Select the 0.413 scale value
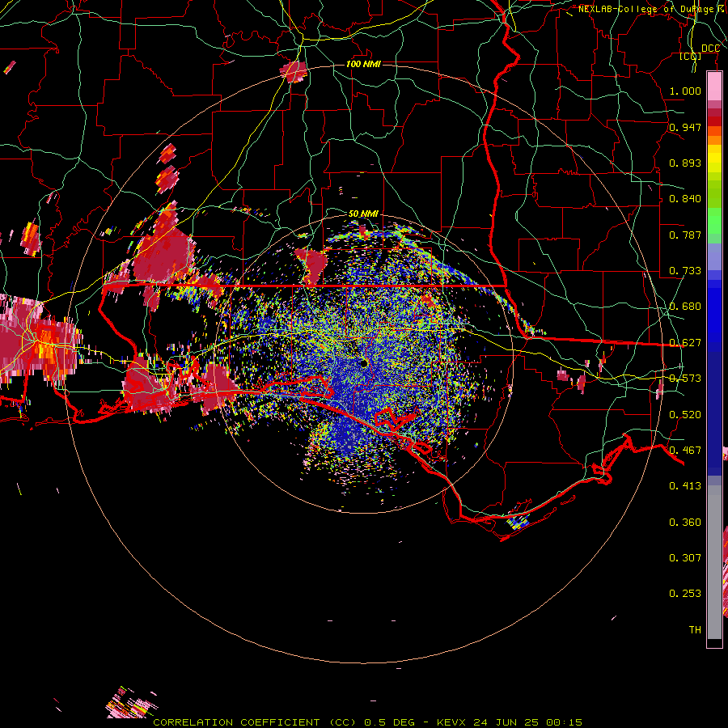Viewport: 728px width, 728px height. [685, 486]
